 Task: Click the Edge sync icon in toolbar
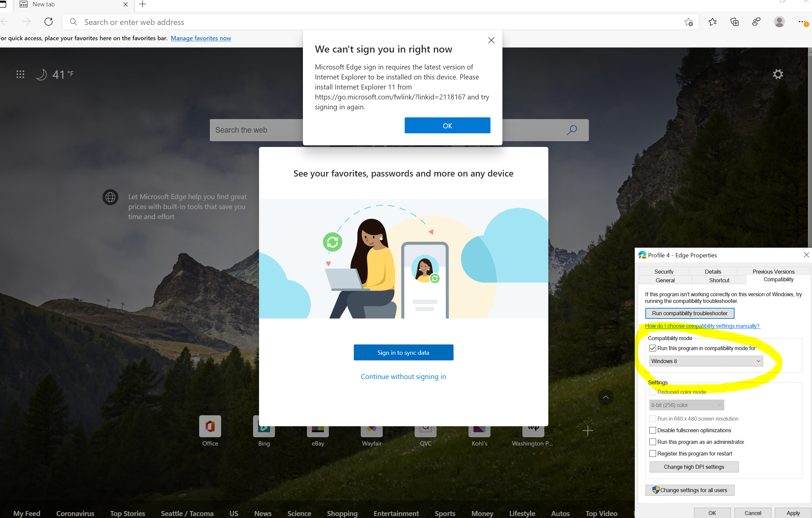tap(779, 22)
